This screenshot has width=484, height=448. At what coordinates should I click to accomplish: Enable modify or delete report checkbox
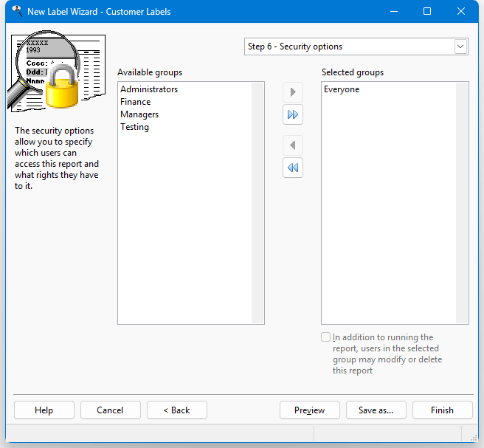326,337
